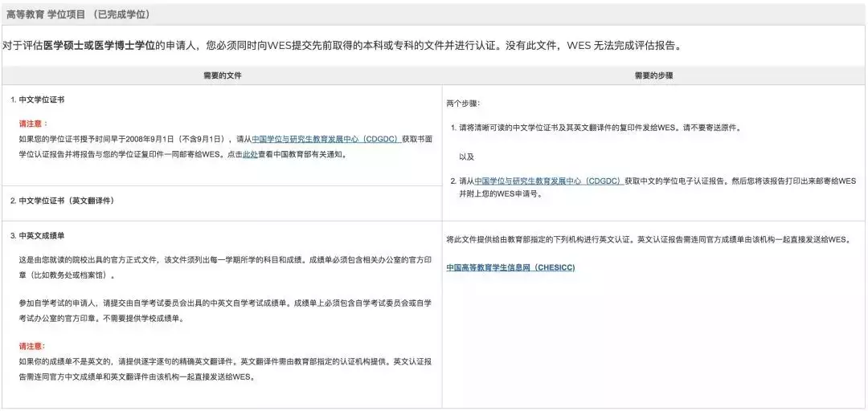The width and height of the screenshot is (868, 411).
Task: Click the paragraph starting 将此文件提供给
Action: (x=647, y=239)
